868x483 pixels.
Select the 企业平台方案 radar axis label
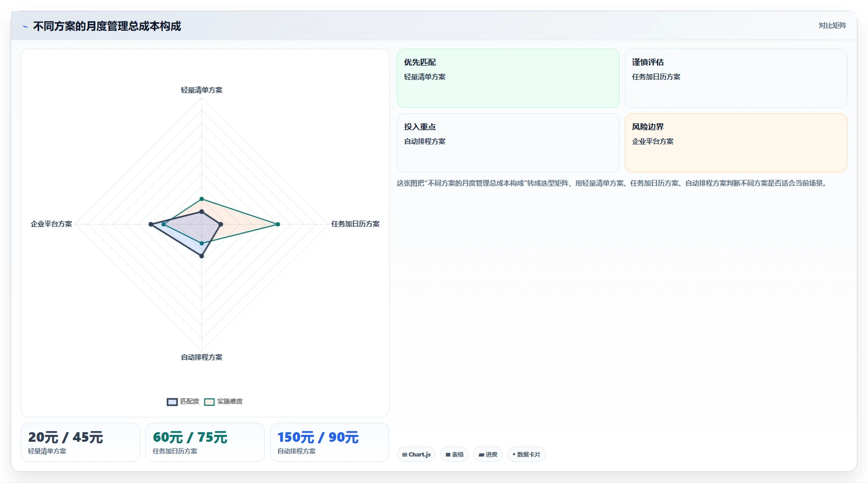(51, 224)
